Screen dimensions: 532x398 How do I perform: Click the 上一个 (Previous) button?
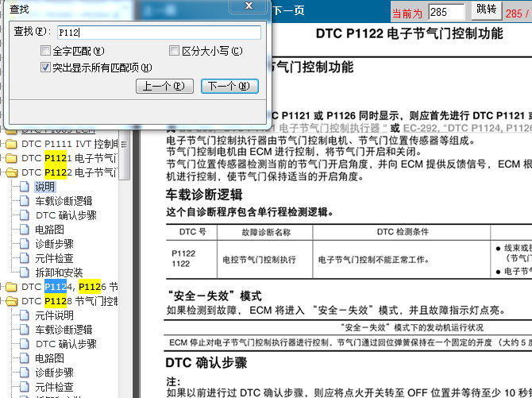pos(164,86)
